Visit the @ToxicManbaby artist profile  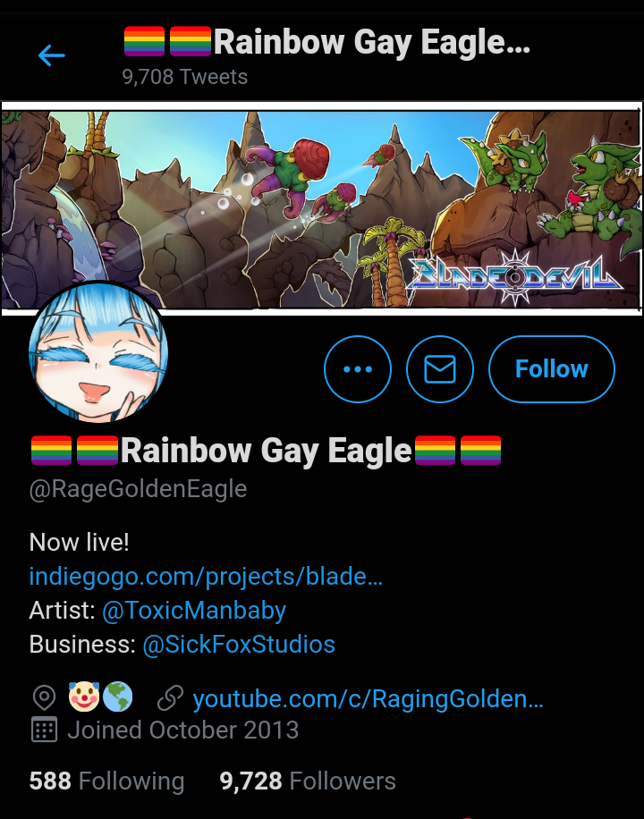[x=194, y=611]
